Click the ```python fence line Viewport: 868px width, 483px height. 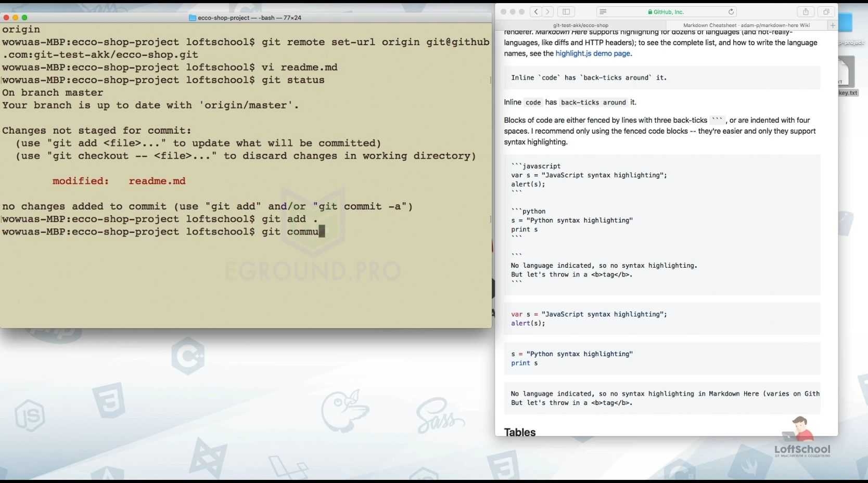click(x=528, y=212)
